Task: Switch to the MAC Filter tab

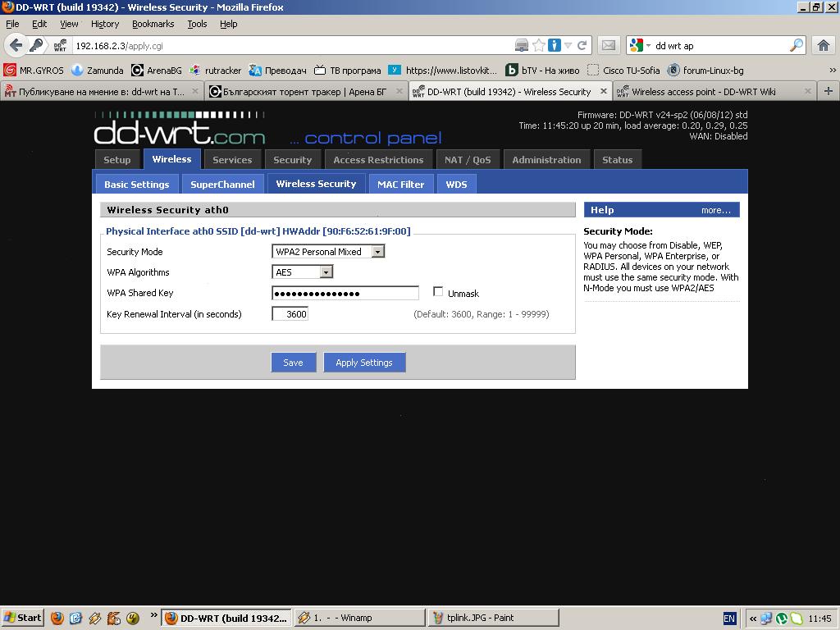Action: coord(400,185)
